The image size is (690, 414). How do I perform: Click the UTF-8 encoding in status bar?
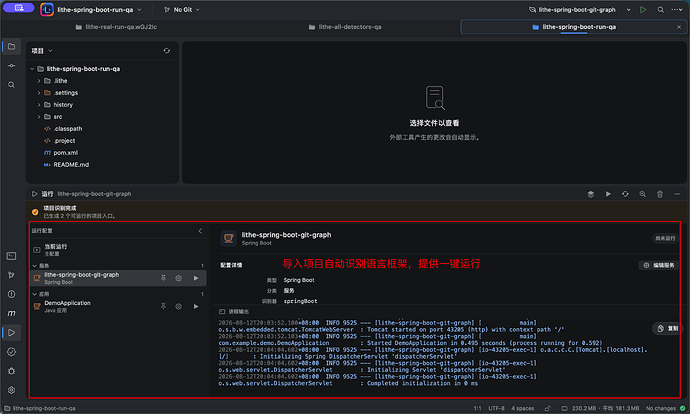coord(496,408)
